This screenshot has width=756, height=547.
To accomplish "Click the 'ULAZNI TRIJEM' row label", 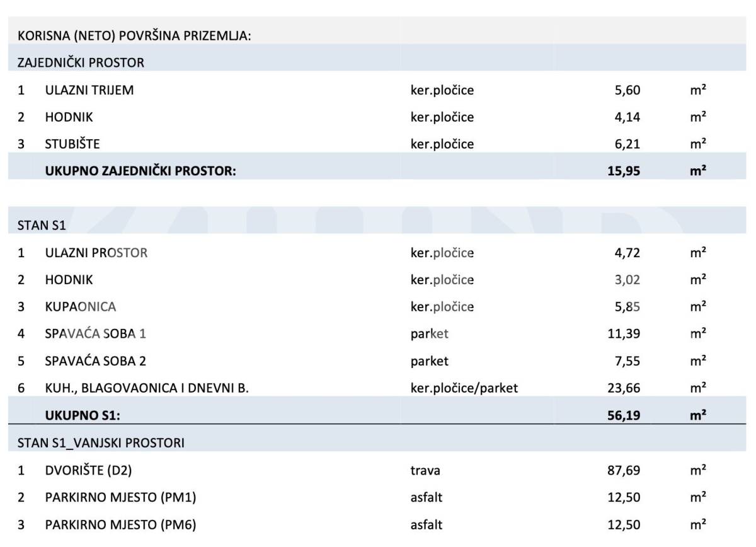I will coord(89,90).
